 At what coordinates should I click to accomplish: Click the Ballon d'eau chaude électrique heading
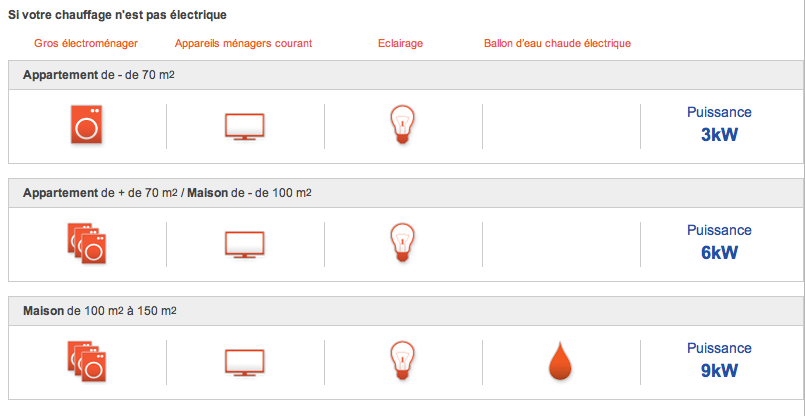[558, 43]
